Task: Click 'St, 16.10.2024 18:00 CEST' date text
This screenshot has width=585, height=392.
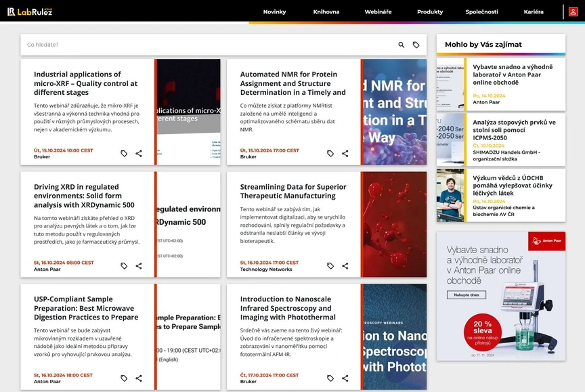Action: click(63, 375)
